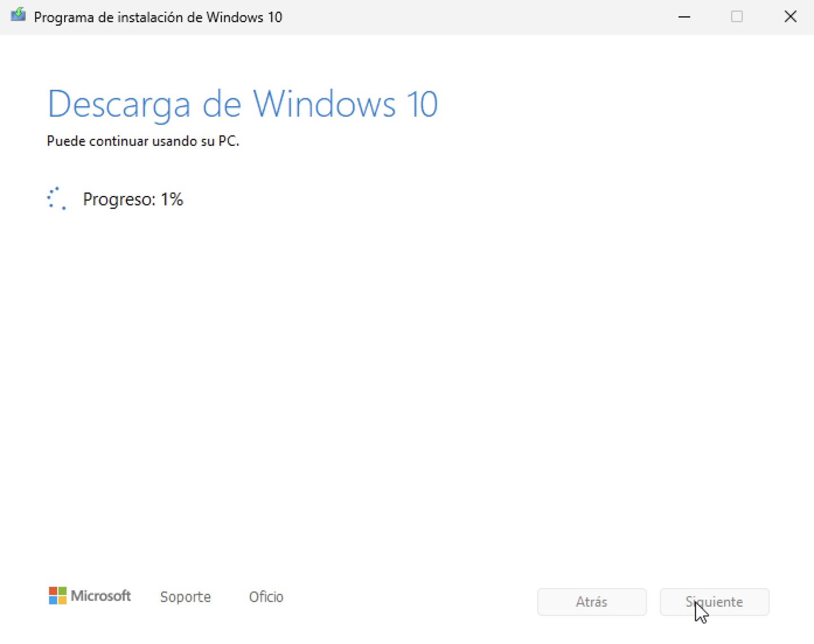Click the Atrás button
Image resolution: width=814 pixels, height=644 pixels.
pos(592,602)
